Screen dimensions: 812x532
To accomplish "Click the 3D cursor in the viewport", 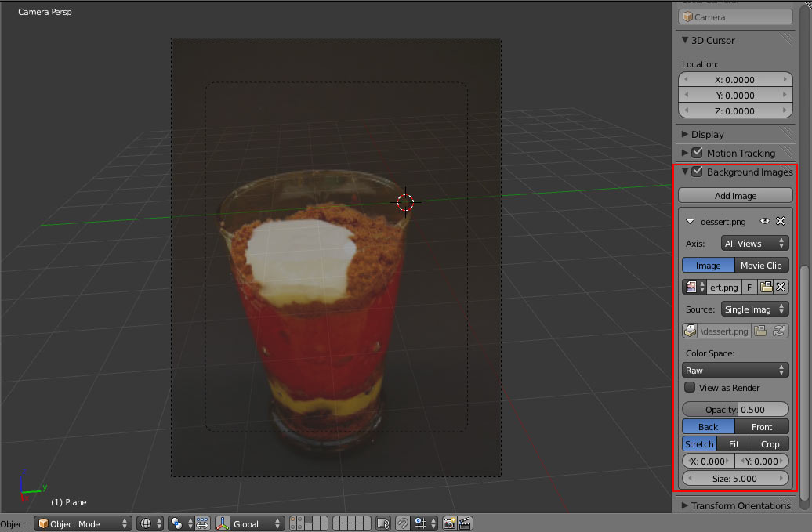I will tap(405, 202).
